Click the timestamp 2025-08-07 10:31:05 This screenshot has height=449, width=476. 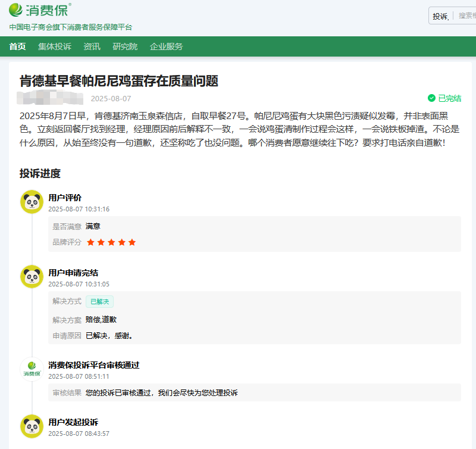(x=79, y=284)
